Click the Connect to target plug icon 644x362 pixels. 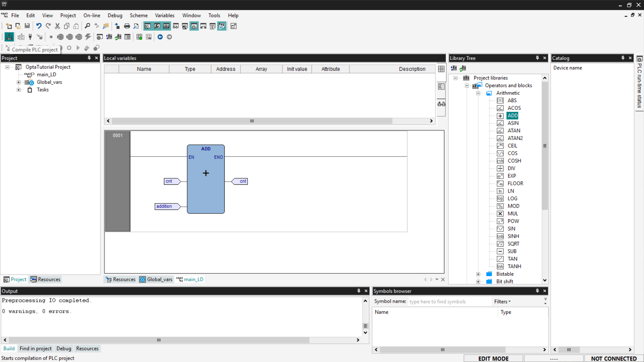(x=30, y=37)
